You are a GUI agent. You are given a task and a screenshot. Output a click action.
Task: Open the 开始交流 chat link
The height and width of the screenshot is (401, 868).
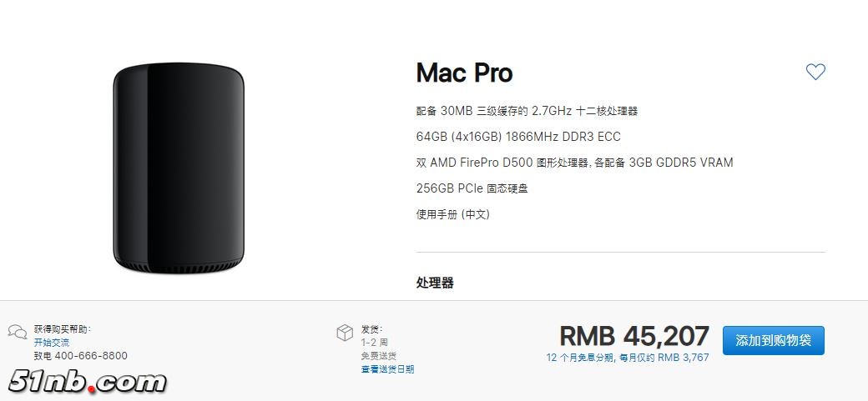pyautogui.click(x=52, y=343)
